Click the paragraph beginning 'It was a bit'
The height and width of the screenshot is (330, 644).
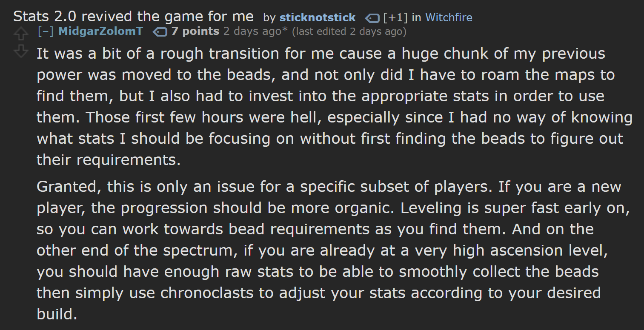tap(334, 107)
